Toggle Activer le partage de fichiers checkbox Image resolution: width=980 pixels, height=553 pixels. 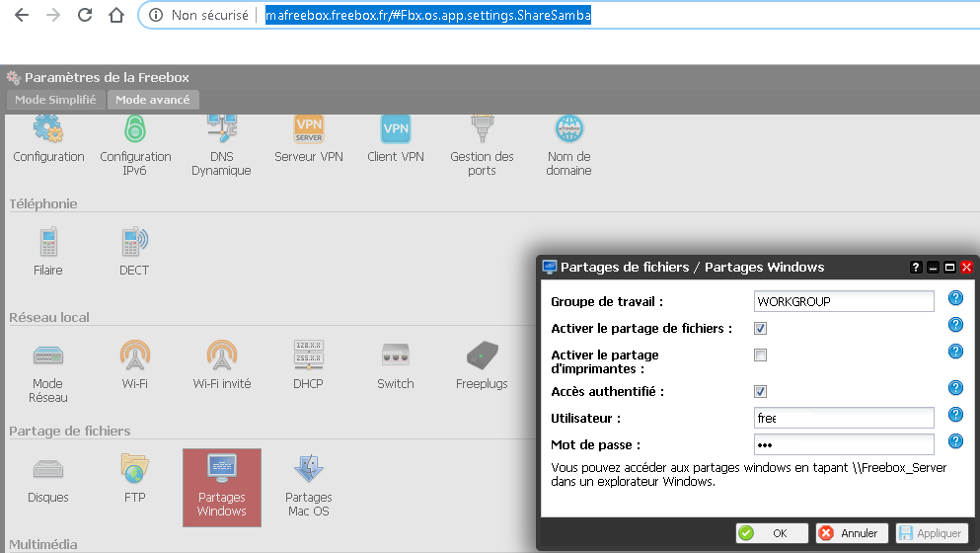(x=760, y=329)
